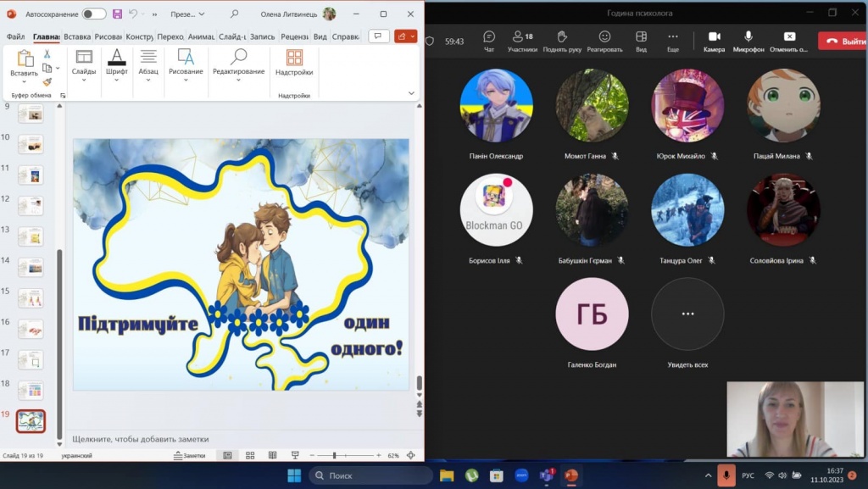Raise hand in the meeting
868x489 pixels.
pos(562,41)
